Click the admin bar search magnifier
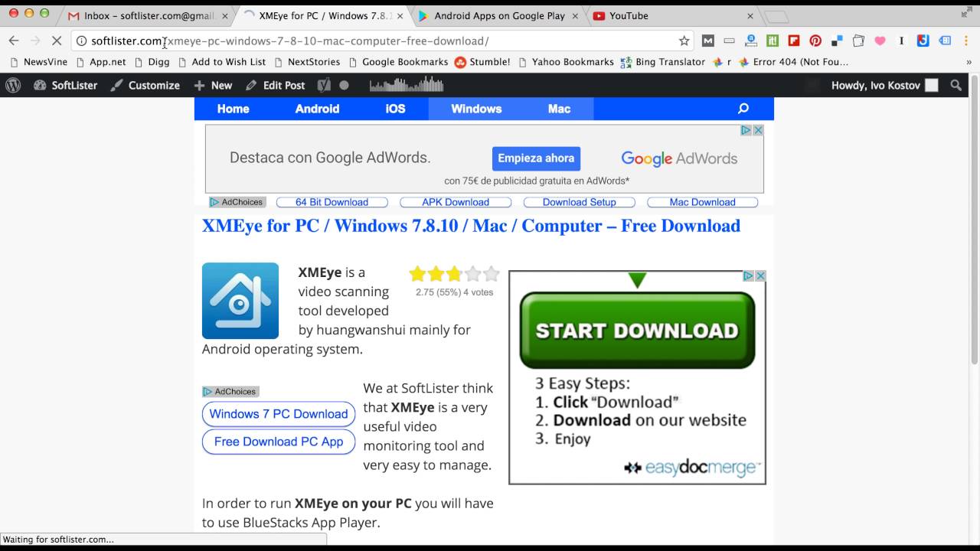 tap(955, 86)
